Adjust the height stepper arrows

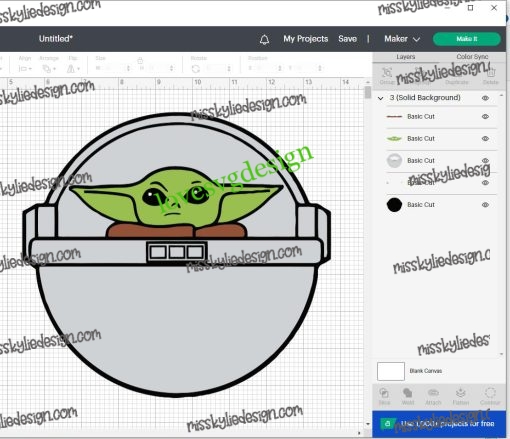(x=172, y=68)
